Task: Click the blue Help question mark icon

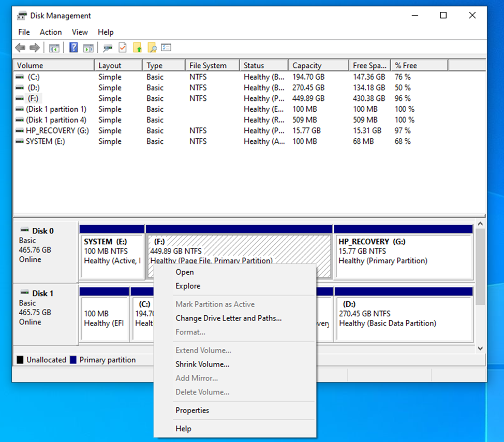Action: (x=73, y=48)
